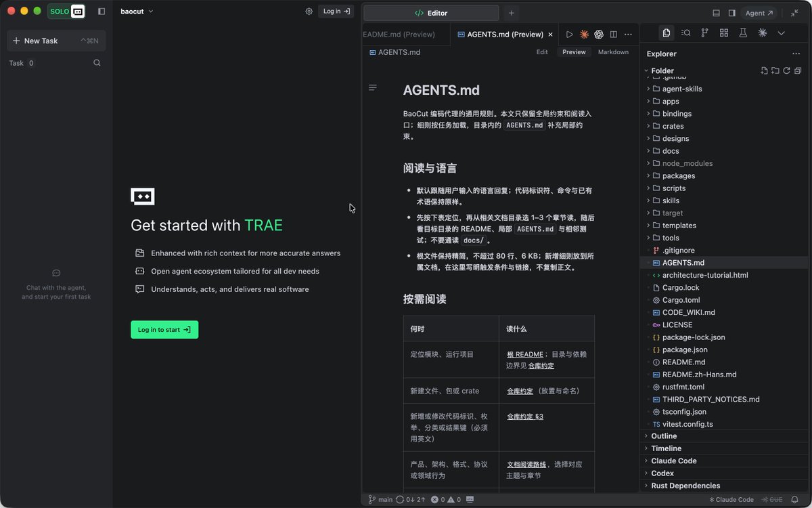Open errors and warnings indicator

[445, 500]
